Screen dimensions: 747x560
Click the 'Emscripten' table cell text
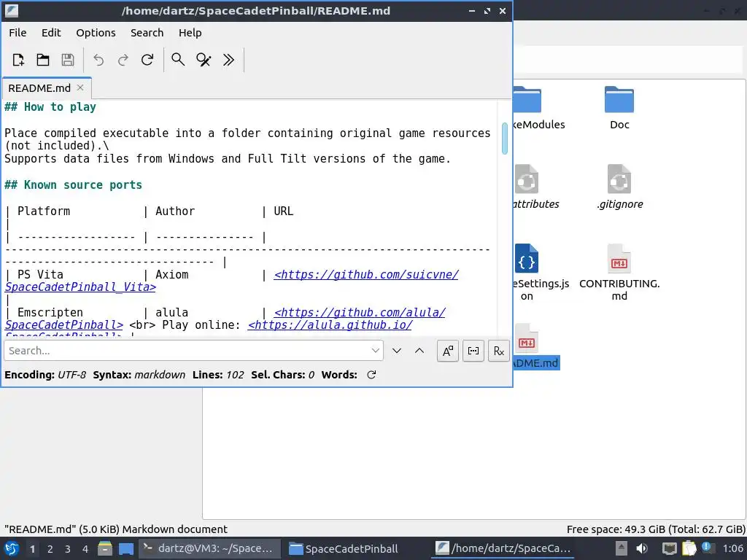pyautogui.click(x=50, y=312)
